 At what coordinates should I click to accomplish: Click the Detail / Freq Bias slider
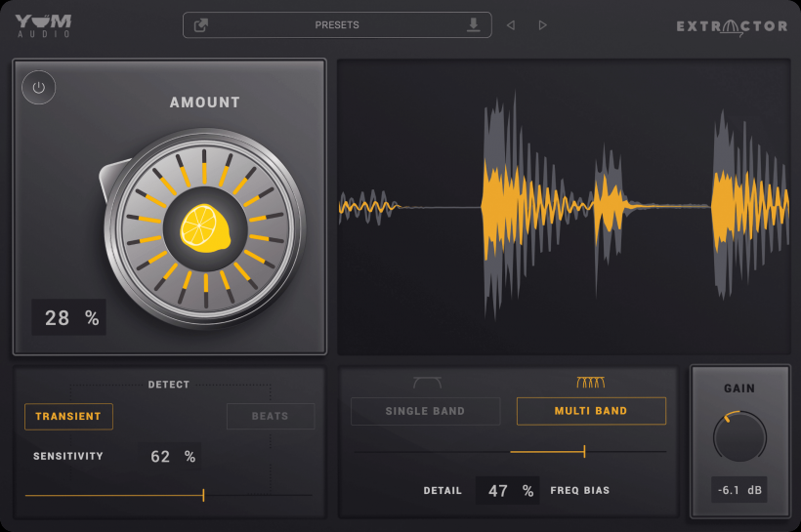point(510,451)
